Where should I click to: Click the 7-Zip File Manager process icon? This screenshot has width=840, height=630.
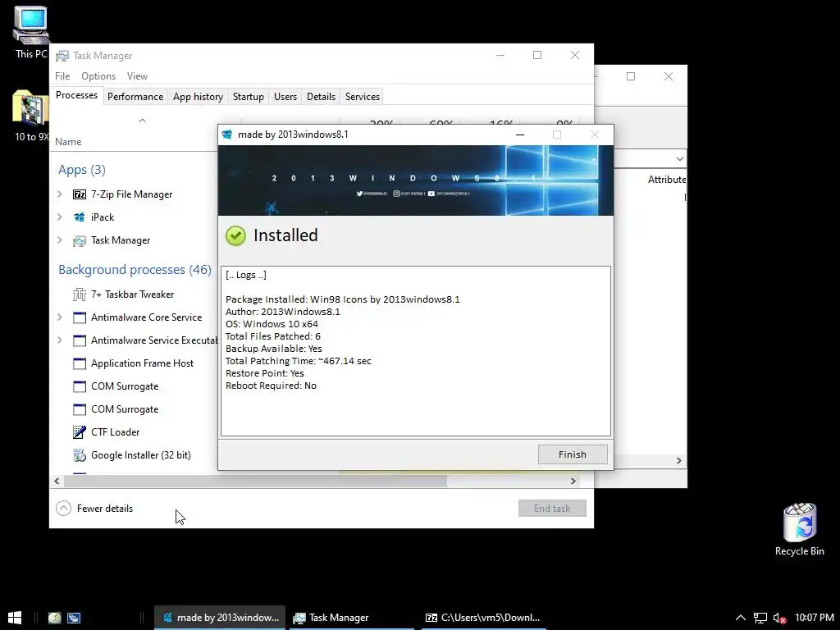point(80,194)
